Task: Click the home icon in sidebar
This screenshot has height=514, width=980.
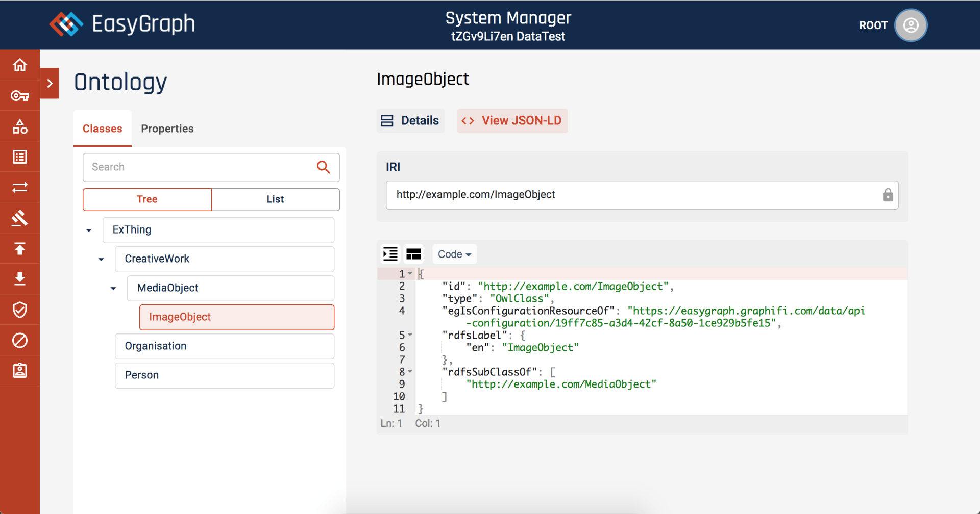Action: coord(19,65)
